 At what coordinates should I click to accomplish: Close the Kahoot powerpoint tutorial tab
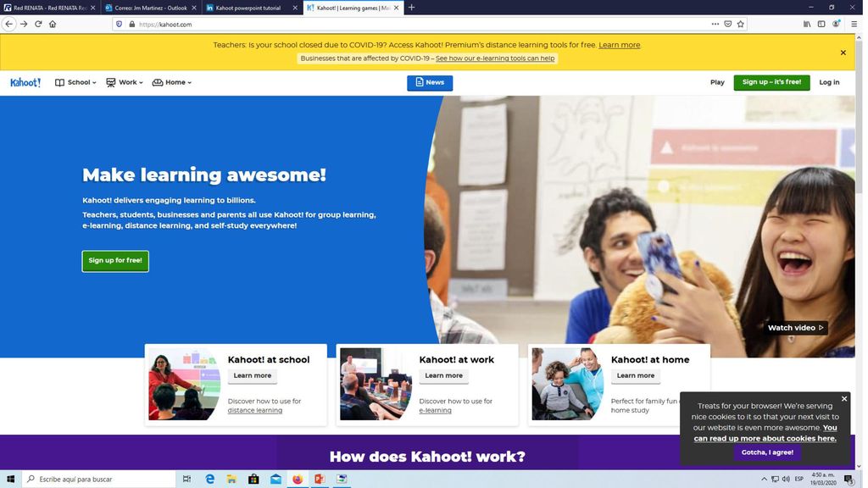pos(295,8)
